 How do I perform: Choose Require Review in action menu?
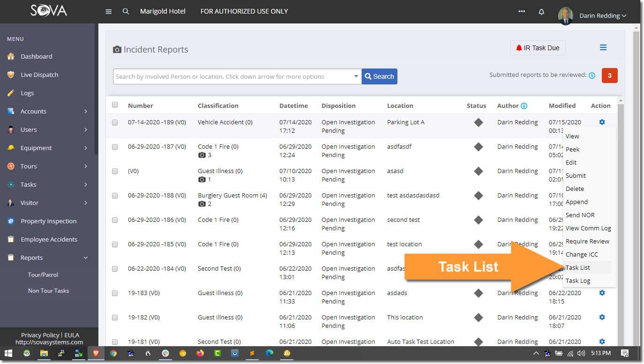point(587,241)
